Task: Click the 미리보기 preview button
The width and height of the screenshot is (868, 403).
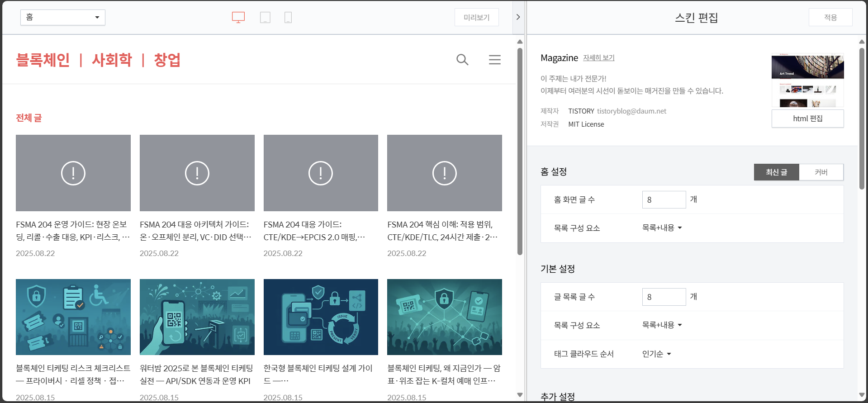Action: (476, 17)
